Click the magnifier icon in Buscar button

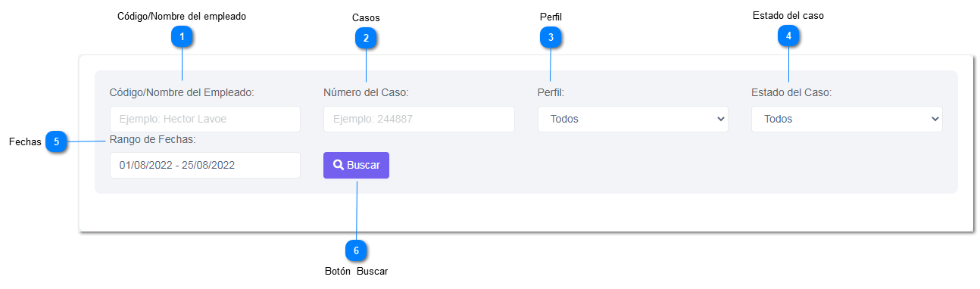tap(339, 165)
